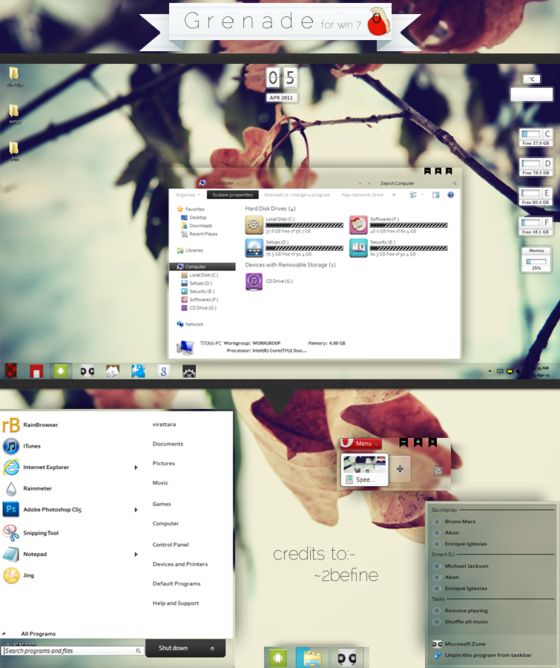
Task: Select Control Panel in the start menu
Action: (x=170, y=544)
